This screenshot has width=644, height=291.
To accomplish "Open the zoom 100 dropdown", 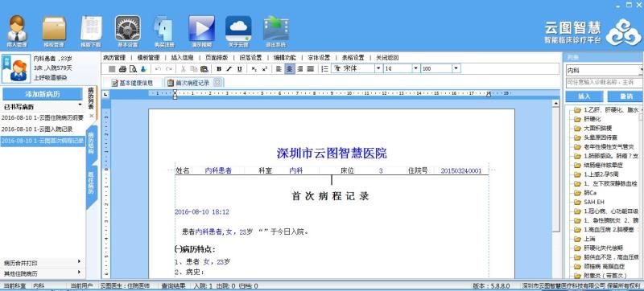I will point(456,69).
